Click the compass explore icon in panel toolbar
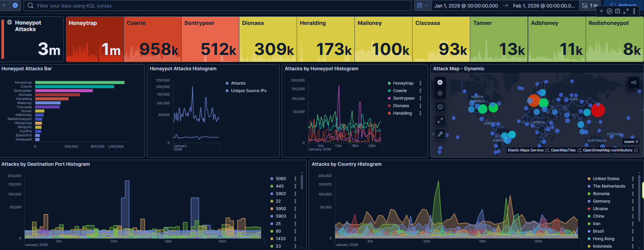The height and width of the screenshot is (250, 644). click(609, 11)
